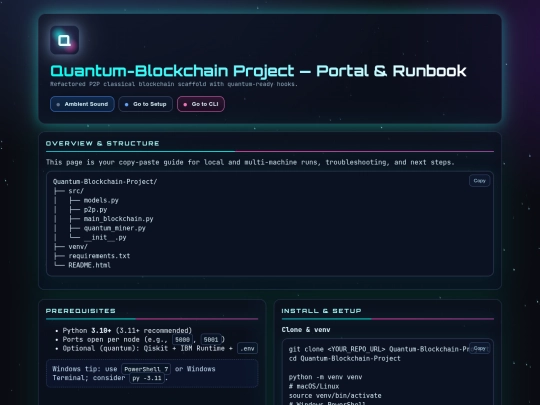540x405 pixels.
Task: Click the subtitle about P2P scaffold
Action: [174, 84]
